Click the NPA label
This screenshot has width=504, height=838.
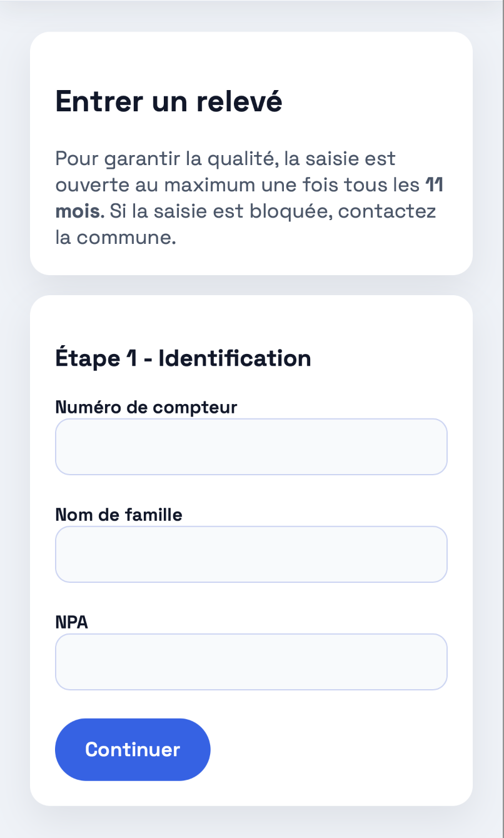pyautogui.click(x=72, y=622)
